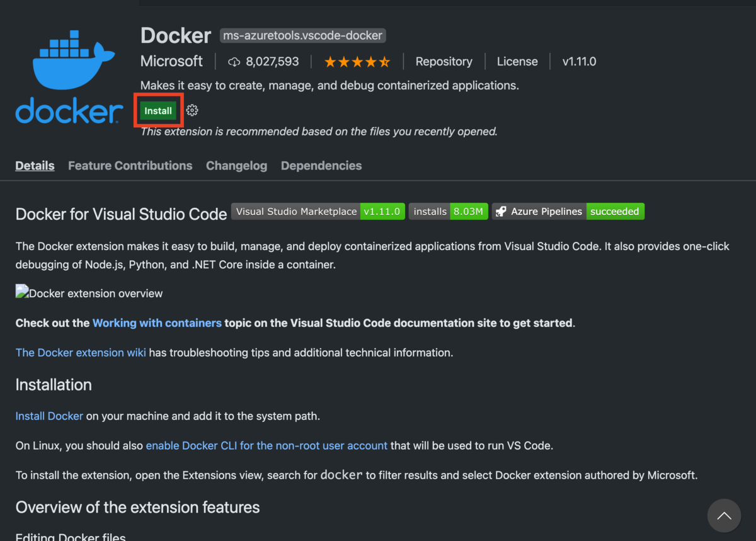756x541 pixels.
Task: Switch to the Feature Contributions tab
Action: click(x=130, y=165)
